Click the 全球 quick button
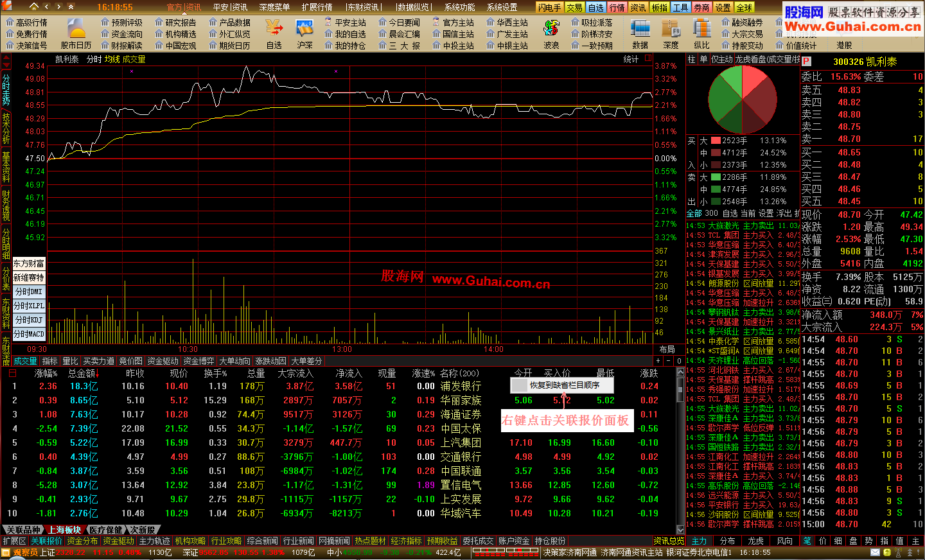Image resolution: width=925 pixels, height=560 pixels. (x=744, y=7)
